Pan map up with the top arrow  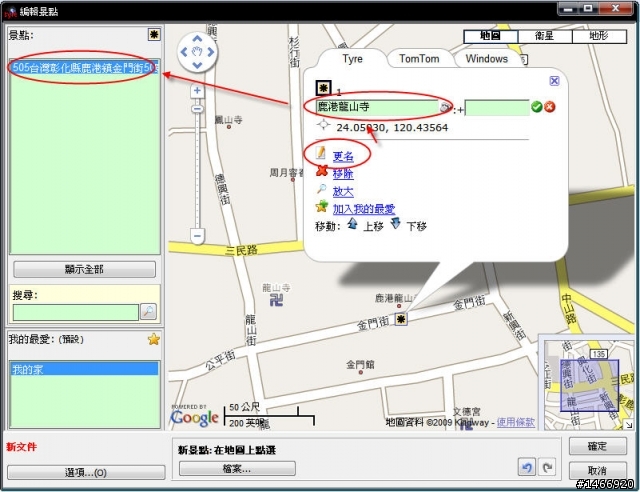click(198, 39)
